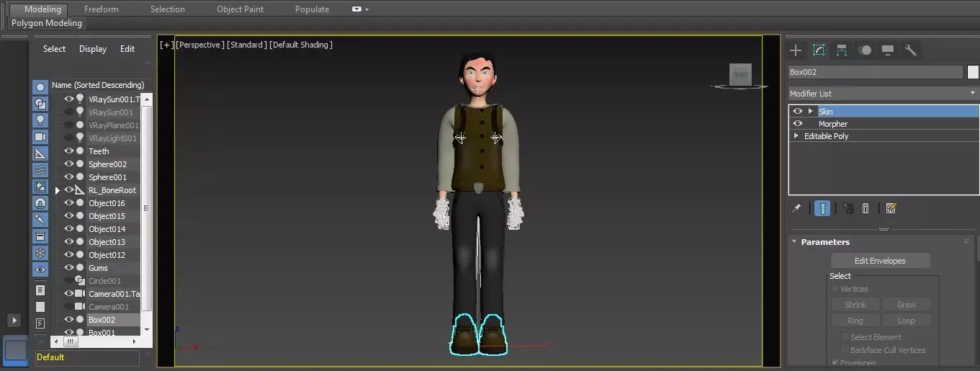The height and width of the screenshot is (371, 980).
Task: Switch to the Object Paint ribbon tab
Action: tap(240, 9)
